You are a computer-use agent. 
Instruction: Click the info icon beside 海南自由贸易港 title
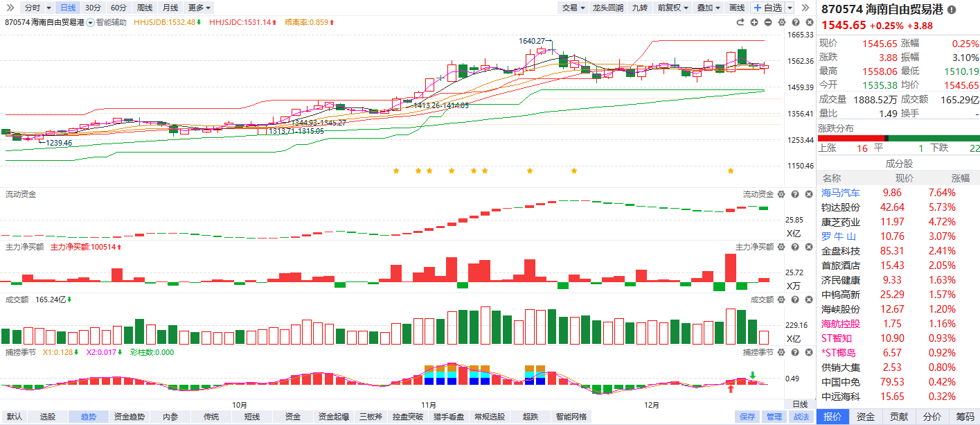click(952, 10)
